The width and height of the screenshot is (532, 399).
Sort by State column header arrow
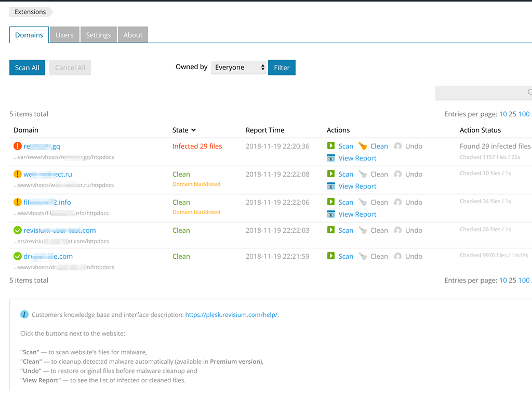(193, 130)
